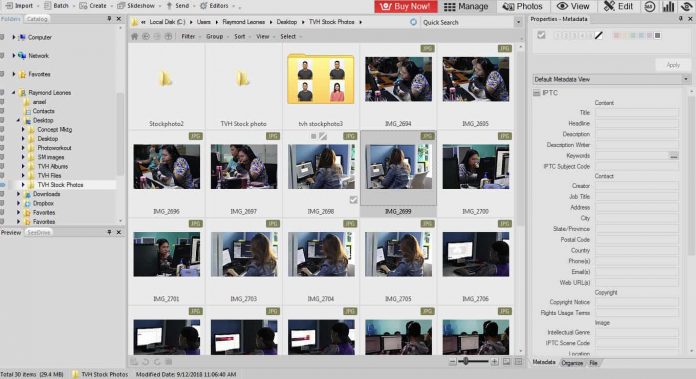Click Users in the breadcrumb path
This screenshot has width=696, height=379.
pos(204,22)
